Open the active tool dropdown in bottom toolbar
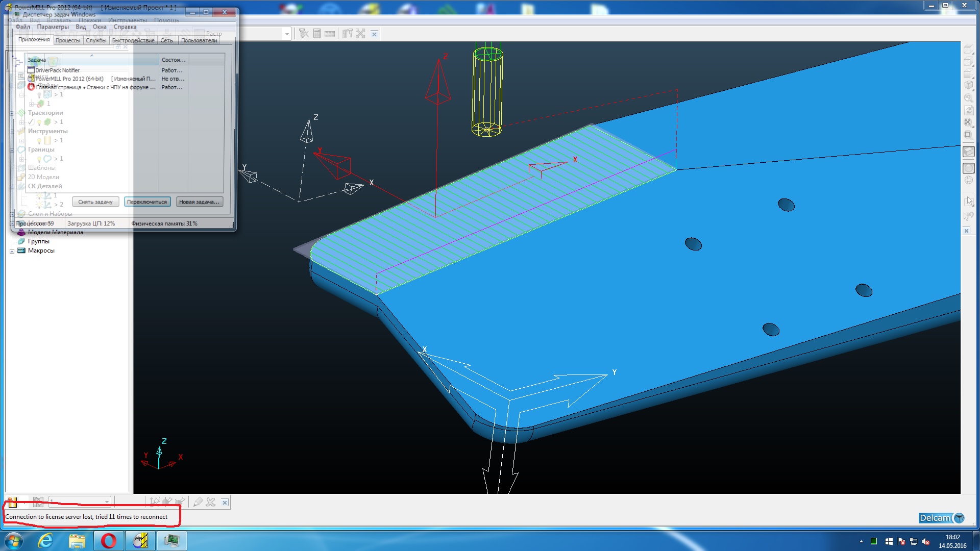Screen dimensions: 980x551 coord(107,502)
